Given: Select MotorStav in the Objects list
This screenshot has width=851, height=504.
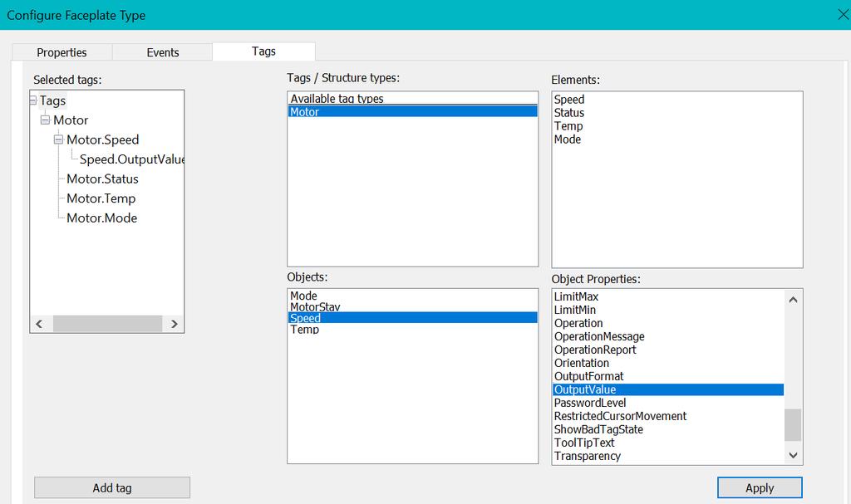Looking at the screenshot, I should pos(315,307).
